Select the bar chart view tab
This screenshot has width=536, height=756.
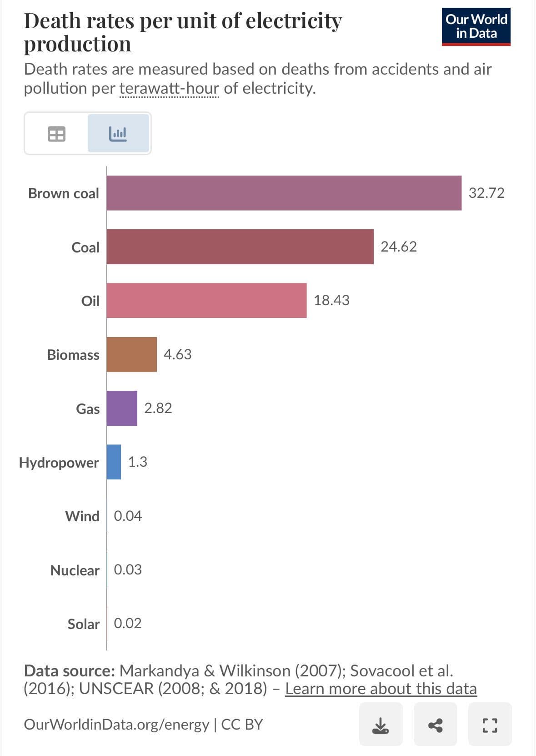click(x=118, y=134)
